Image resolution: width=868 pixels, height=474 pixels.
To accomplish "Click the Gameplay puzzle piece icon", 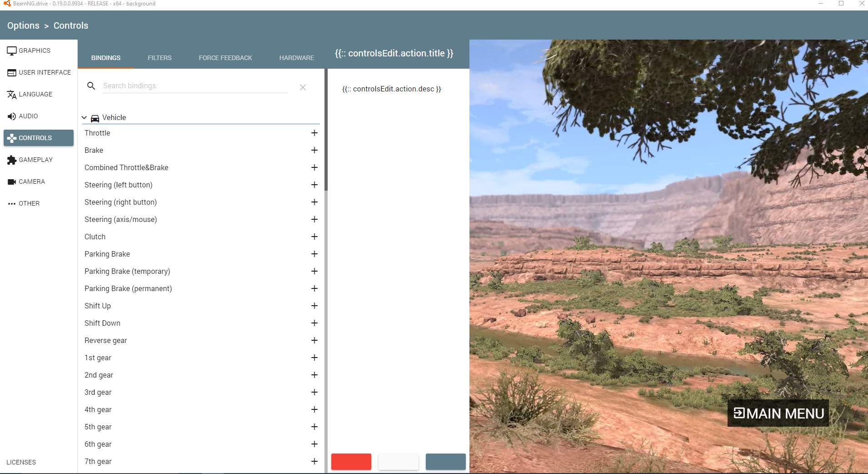I will click(x=12, y=160).
